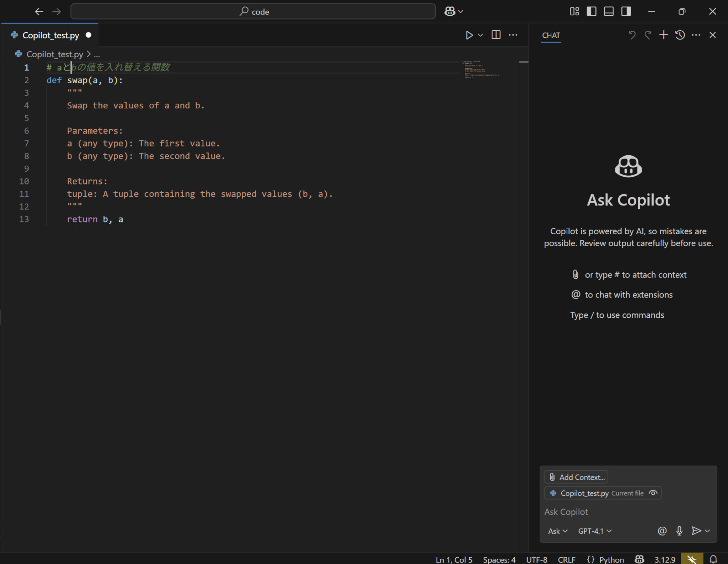The height and width of the screenshot is (564, 728).
Task: Go back using the left arrow
Action: tap(39, 11)
